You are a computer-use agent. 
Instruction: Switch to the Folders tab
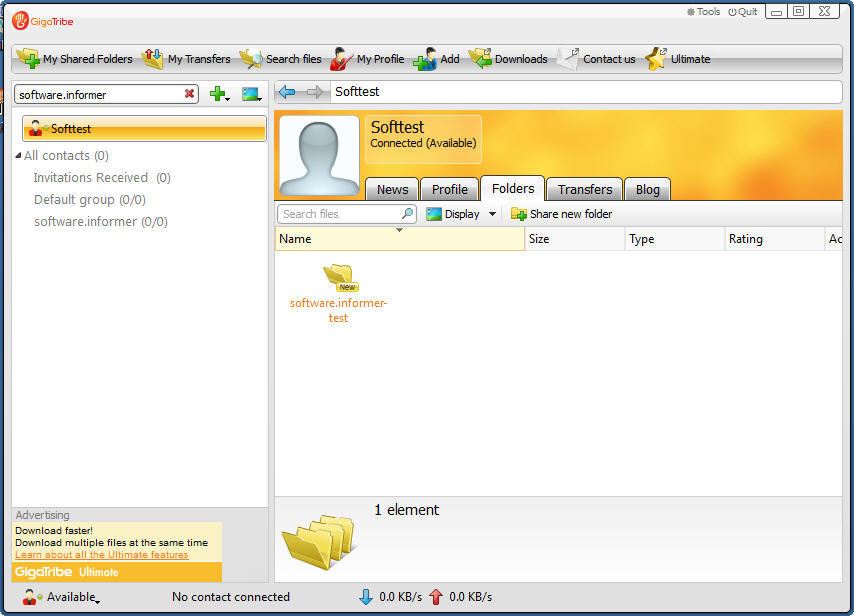[x=513, y=188]
